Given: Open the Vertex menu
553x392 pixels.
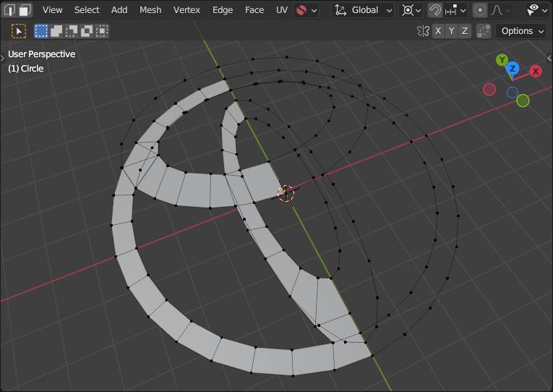Looking at the screenshot, I should click(187, 10).
